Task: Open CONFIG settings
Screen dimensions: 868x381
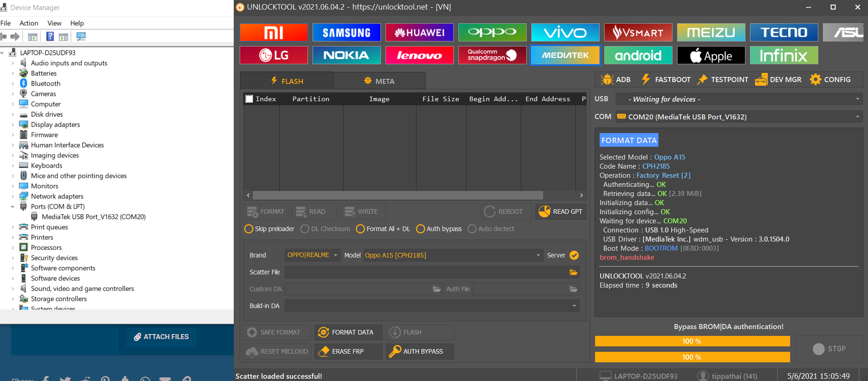Action: [x=830, y=79]
